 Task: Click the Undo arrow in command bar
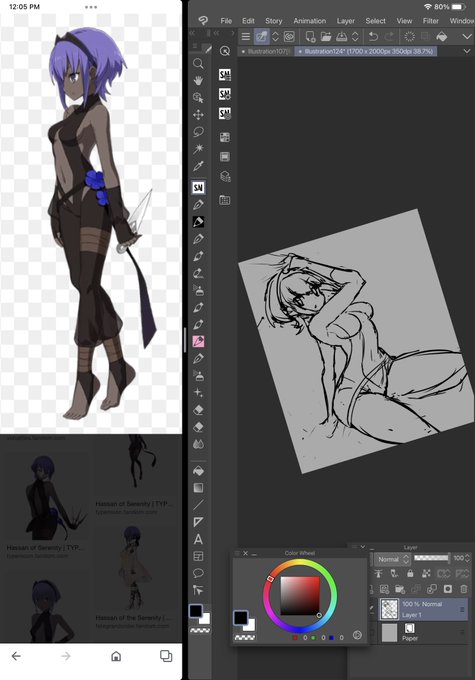(373, 36)
